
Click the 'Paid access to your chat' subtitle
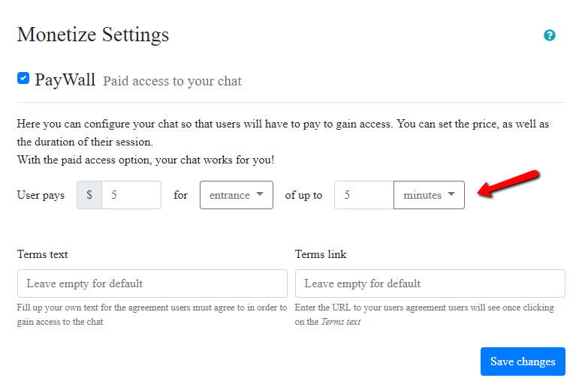coord(172,81)
